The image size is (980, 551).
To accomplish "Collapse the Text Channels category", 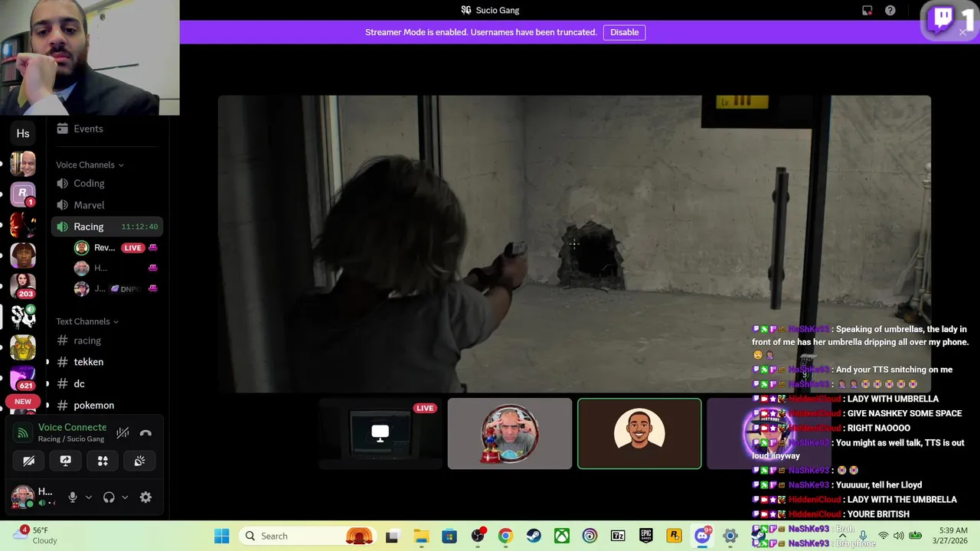I will [x=87, y=321].
